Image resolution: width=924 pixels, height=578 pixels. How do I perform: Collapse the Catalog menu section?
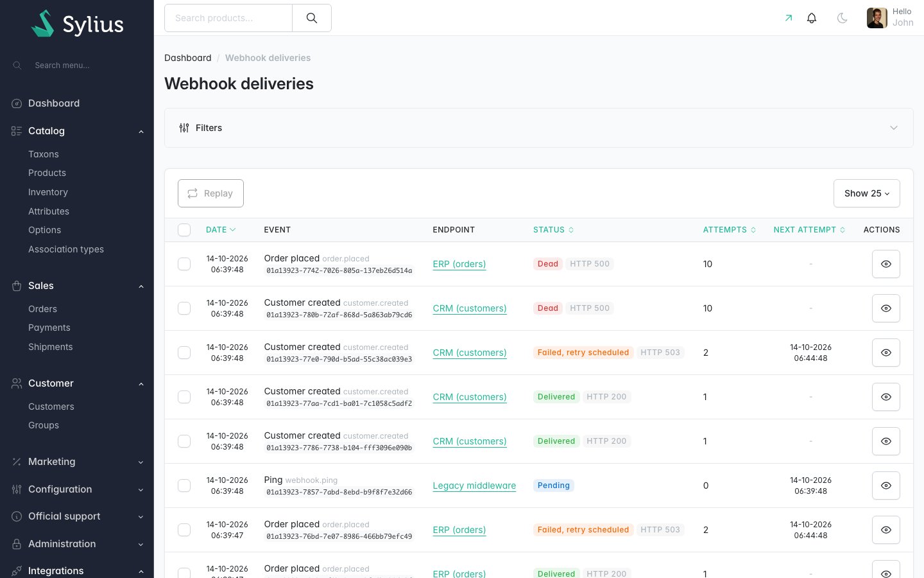pyautogui.click(x=141, y=132)
